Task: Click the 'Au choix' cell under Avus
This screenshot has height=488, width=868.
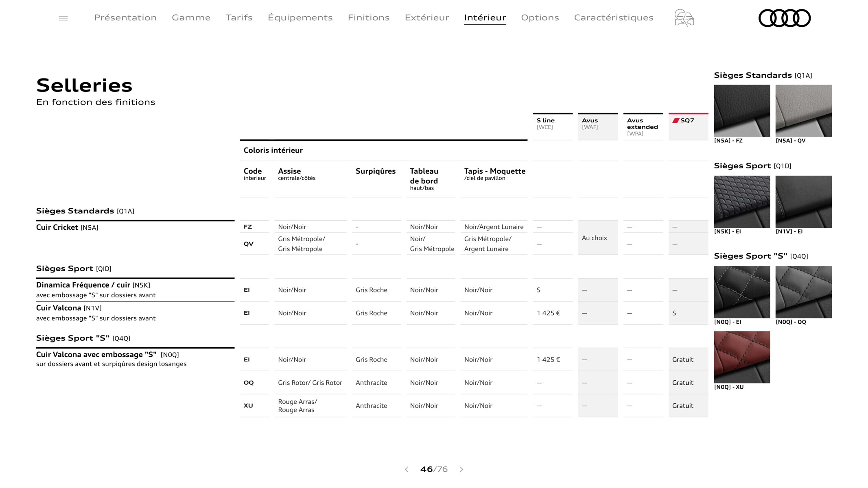Action: (598, 238)
